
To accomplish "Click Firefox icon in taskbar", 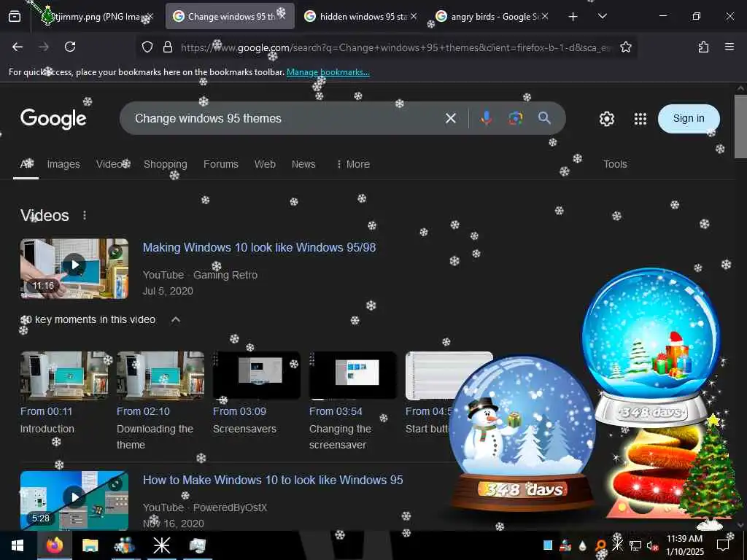I will coord(54,545).
